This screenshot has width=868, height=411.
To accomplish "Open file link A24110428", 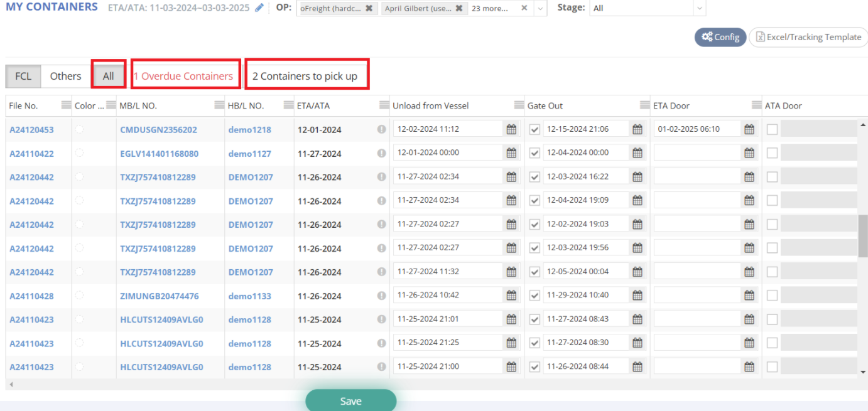I will [31, 296].
